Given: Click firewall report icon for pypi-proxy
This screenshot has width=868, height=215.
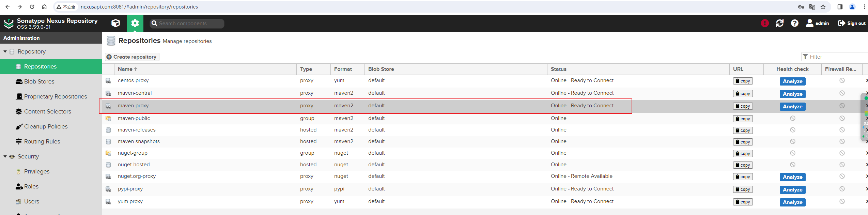Looking at the screenshot, I should (x=842, y=189).
